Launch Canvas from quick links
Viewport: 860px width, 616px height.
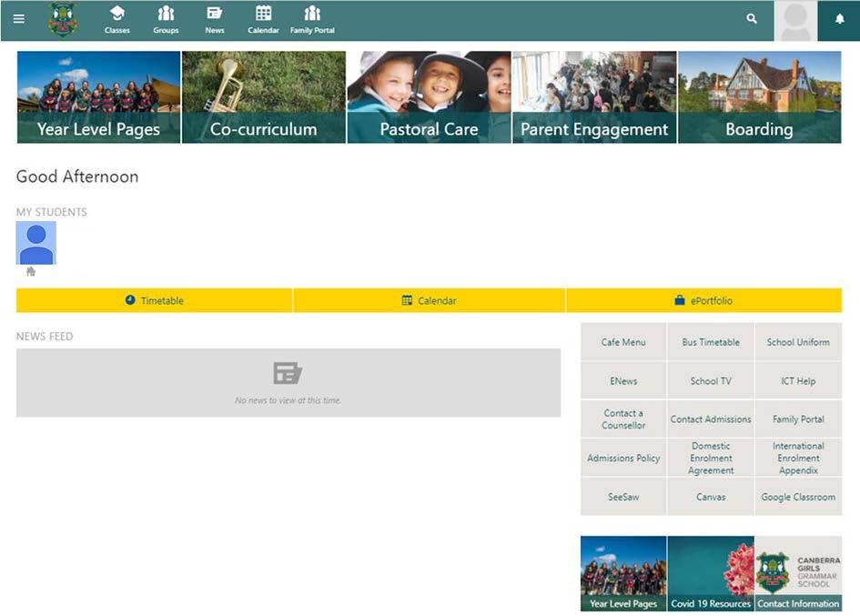711,497
